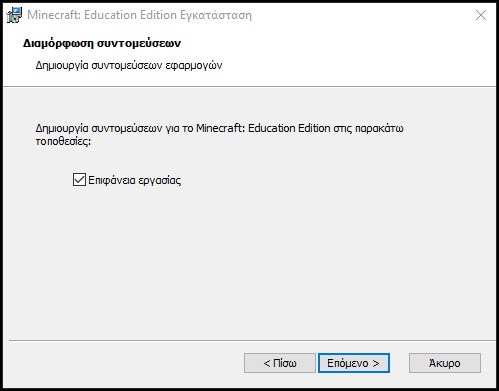Click the Δημιουργία συντομεύσεων εφαρμογών subtitle
This screenshot has height=391, width=499.
(x=129, y=65)
